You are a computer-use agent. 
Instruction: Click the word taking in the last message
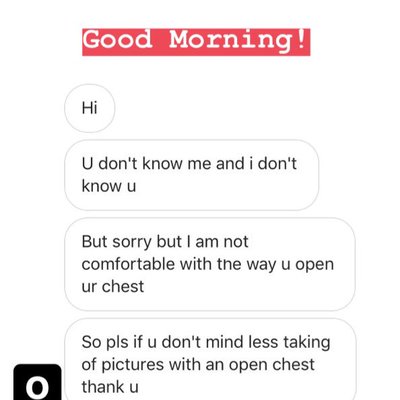click(x=307, y=343)
